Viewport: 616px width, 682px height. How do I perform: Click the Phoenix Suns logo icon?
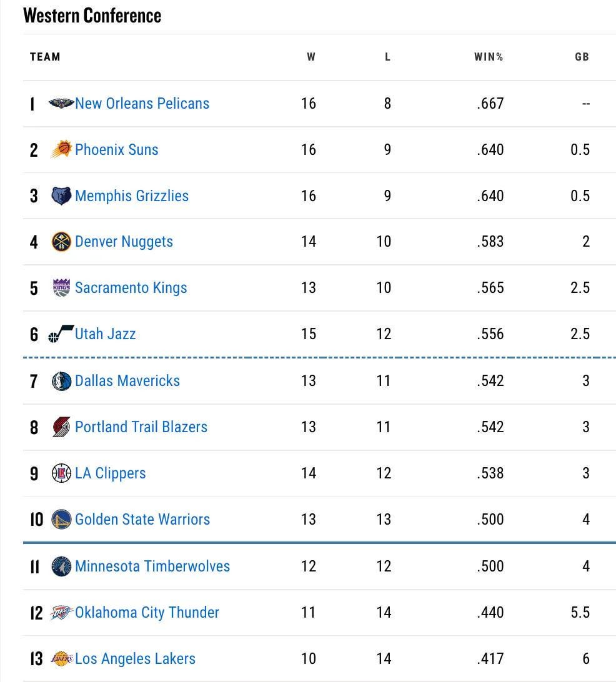click(61, 149)
